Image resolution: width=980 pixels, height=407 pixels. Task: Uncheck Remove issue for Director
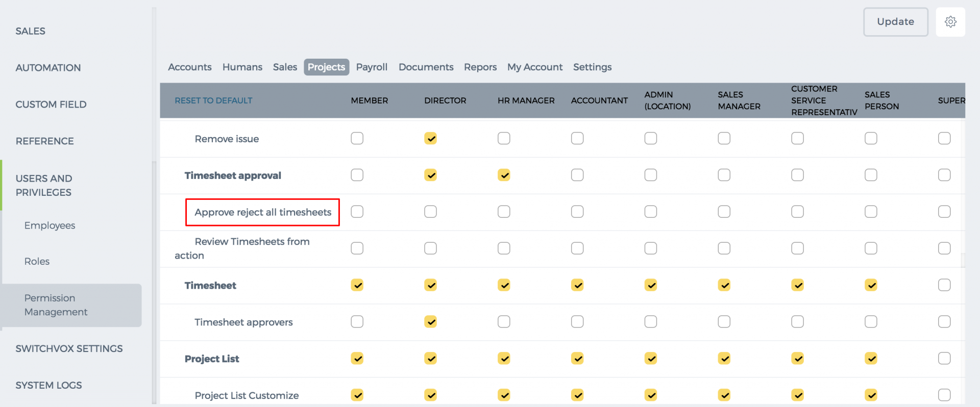(430, 138)
